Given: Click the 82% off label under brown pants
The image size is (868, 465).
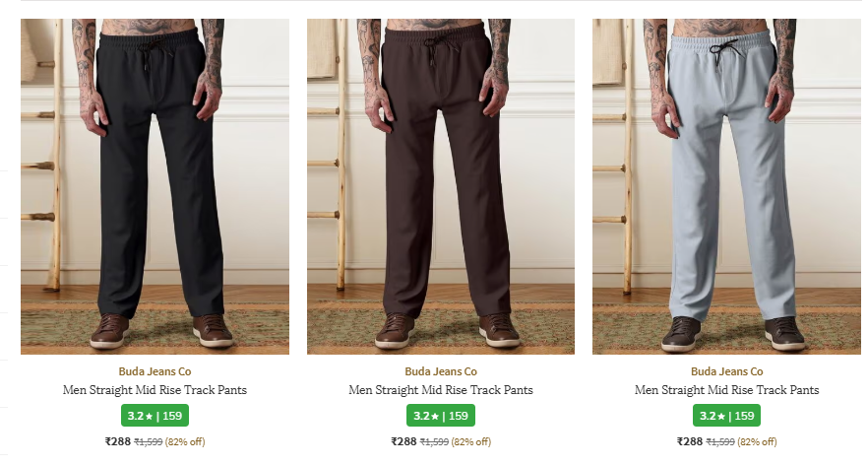Looking at the screenshot, I should point(470,442).
